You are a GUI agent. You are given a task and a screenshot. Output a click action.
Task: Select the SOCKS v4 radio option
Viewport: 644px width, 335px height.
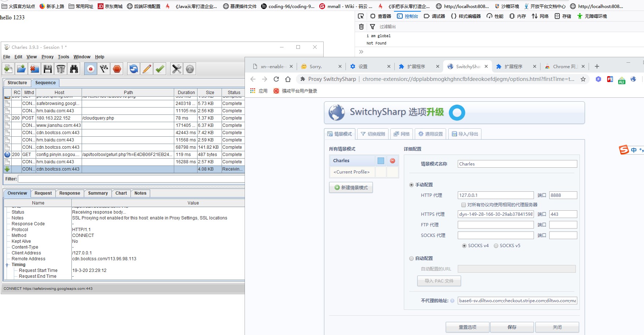pyautogui.click(x=464, y=246)
